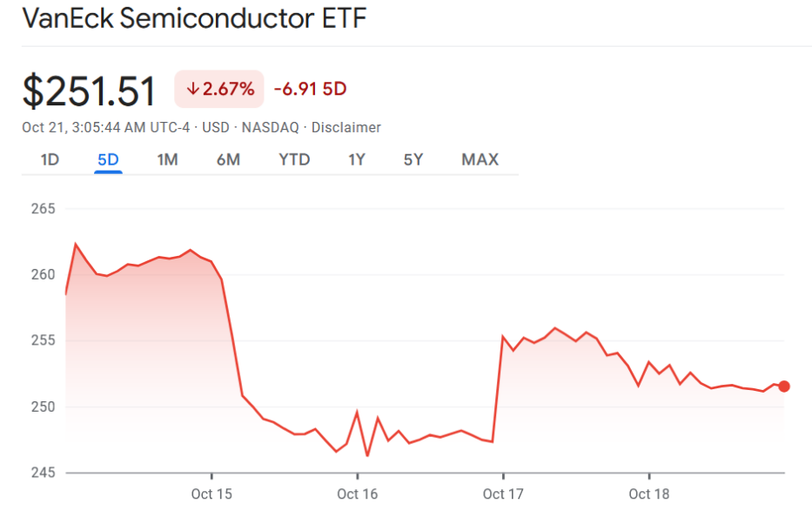Click the Oct 15 date marker

[211, 494]
